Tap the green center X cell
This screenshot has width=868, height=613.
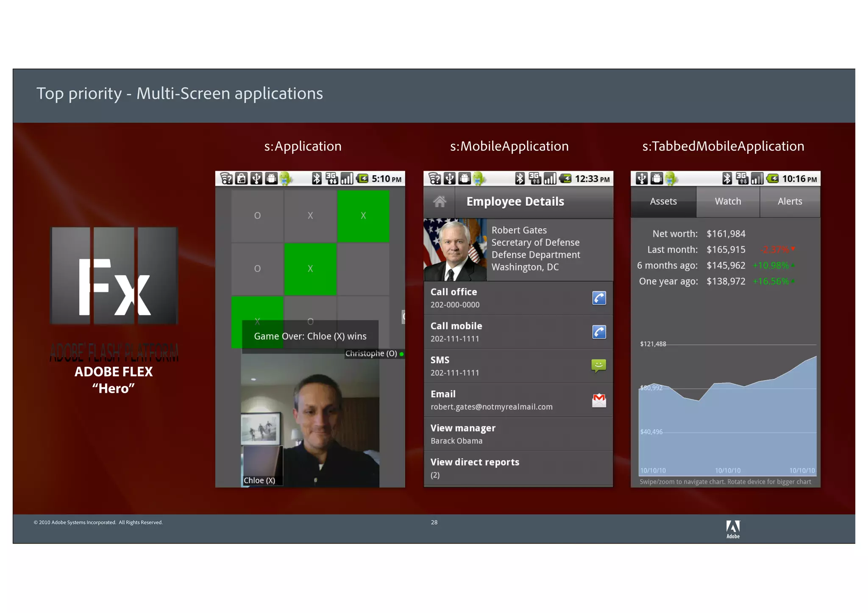[310, 269]
